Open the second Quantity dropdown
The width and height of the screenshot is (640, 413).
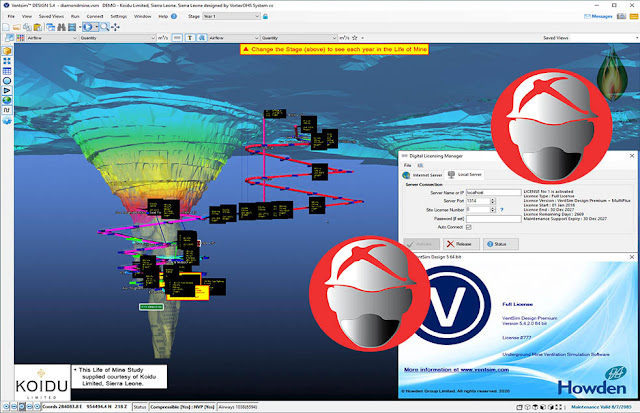299,38
